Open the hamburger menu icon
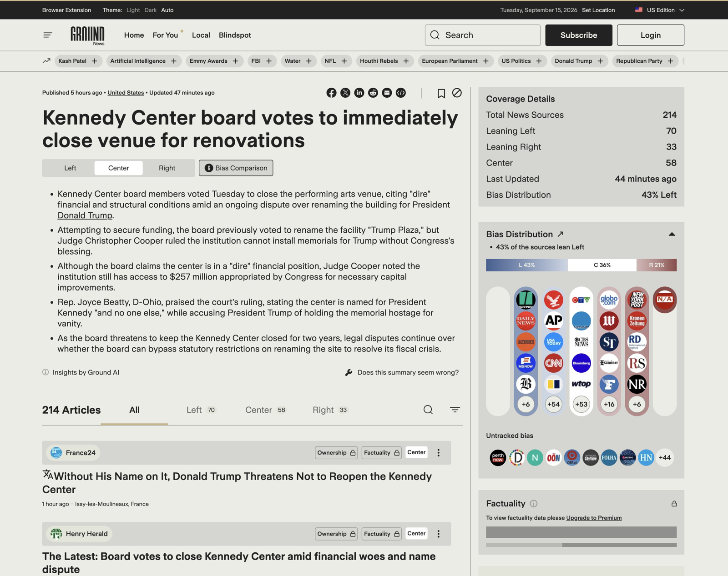This screenshot has width=728, height=576. [x=48, y=35]
